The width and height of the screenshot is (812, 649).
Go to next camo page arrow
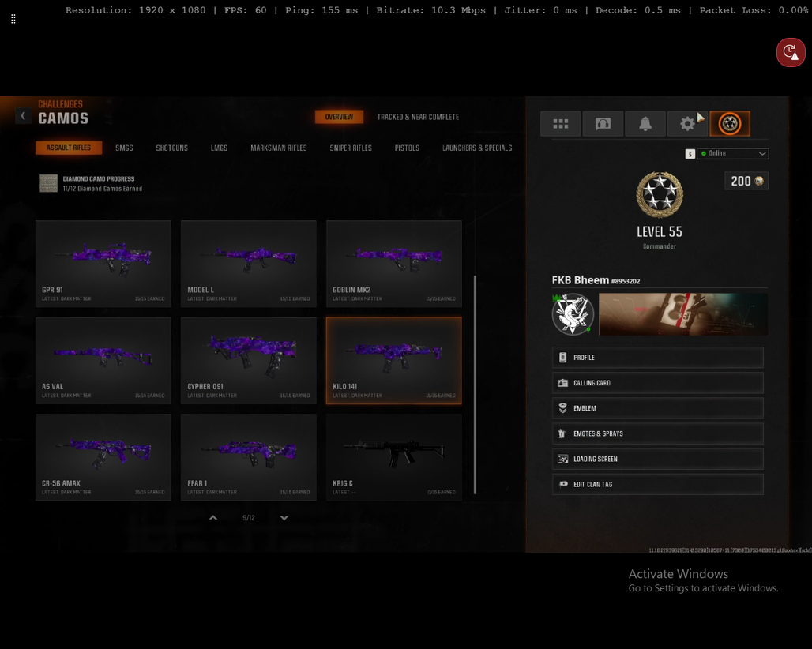(284, 518)
